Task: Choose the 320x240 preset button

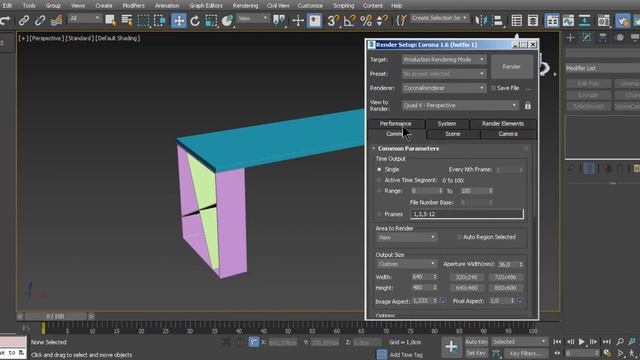Action: [x=466, y=277]
